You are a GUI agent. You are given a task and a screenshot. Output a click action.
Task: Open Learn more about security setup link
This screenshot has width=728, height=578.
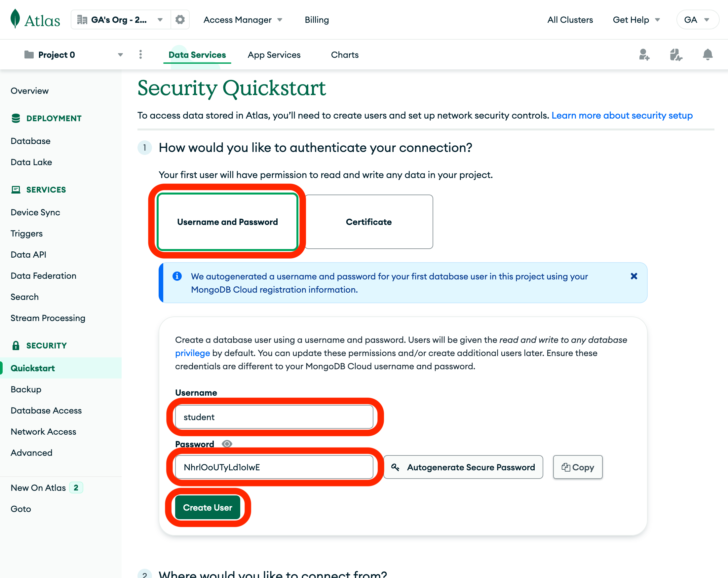pos(622,115)
